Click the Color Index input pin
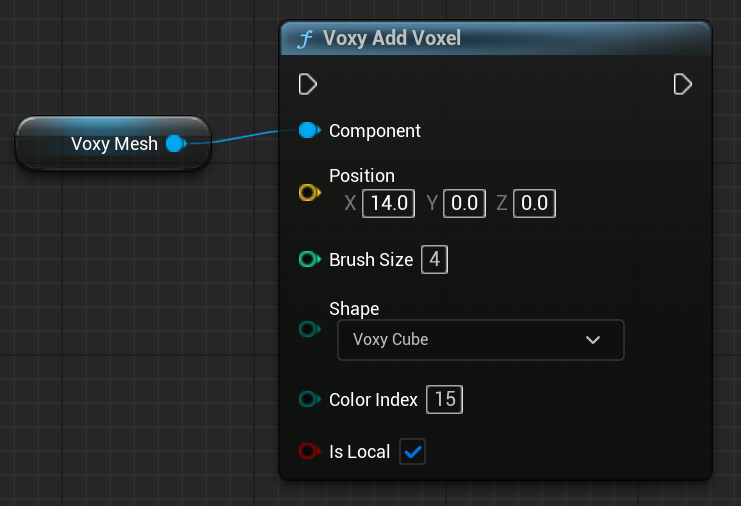This screenshot has width=741, height=506. point(309,400)
